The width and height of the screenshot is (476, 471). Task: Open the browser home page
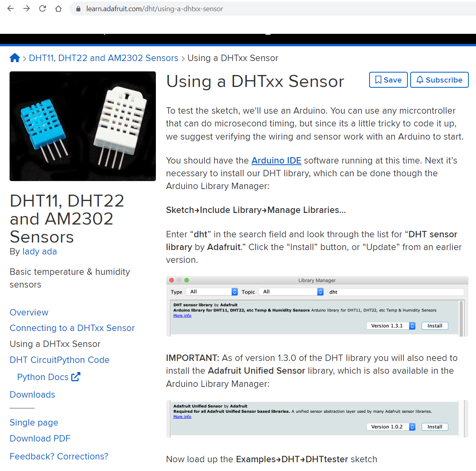point(58,9)
